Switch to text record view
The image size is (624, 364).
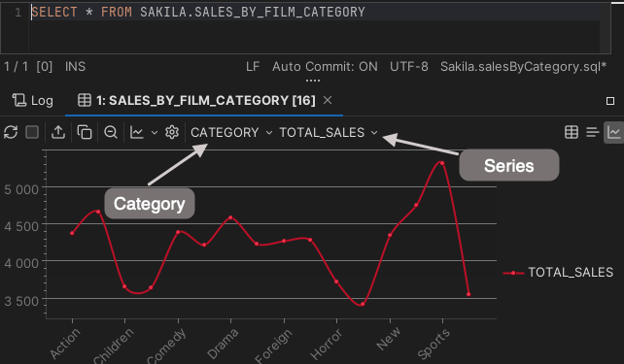(593, 132)
